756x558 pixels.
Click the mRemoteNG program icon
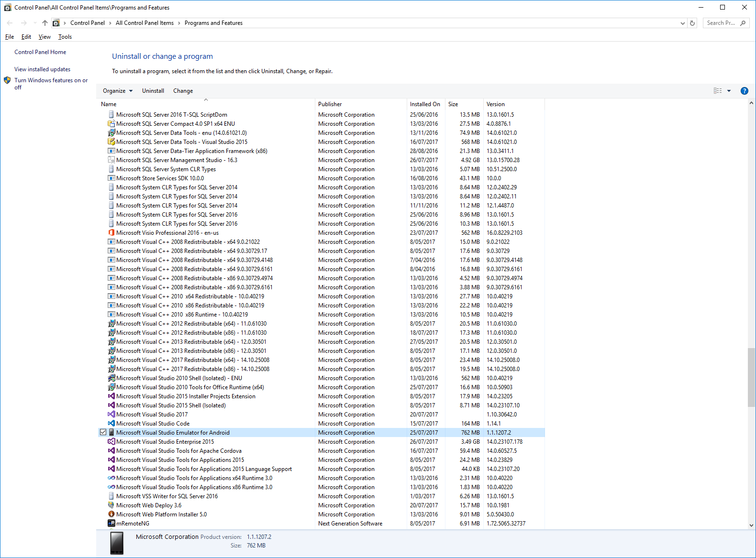coord(111,524)
